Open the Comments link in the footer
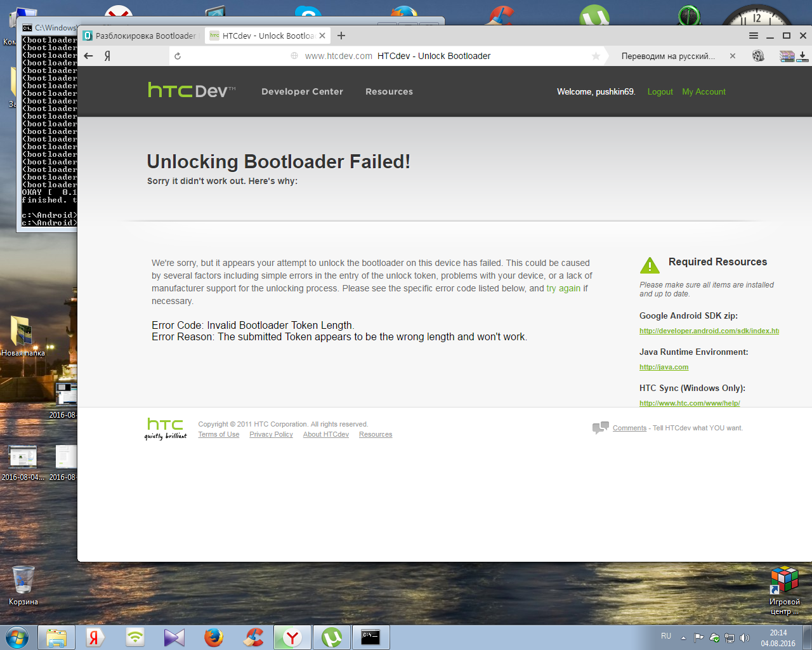812x650 pixels. 629,428
